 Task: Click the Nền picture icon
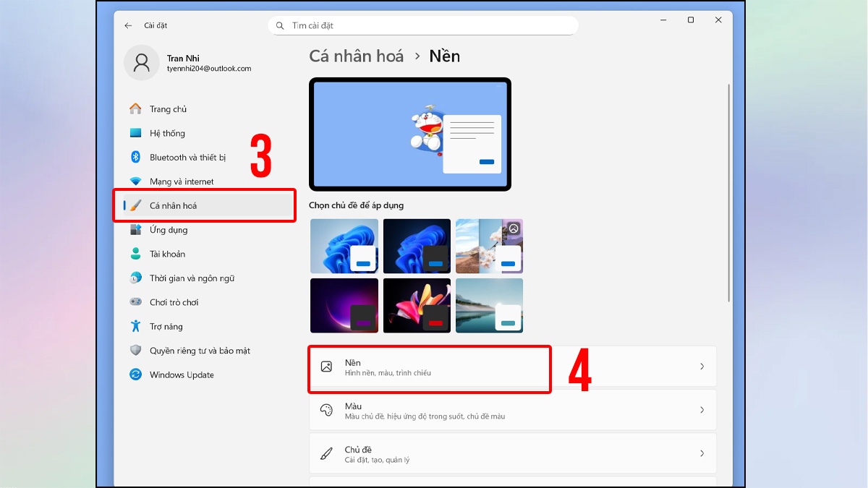coord(326,367)
